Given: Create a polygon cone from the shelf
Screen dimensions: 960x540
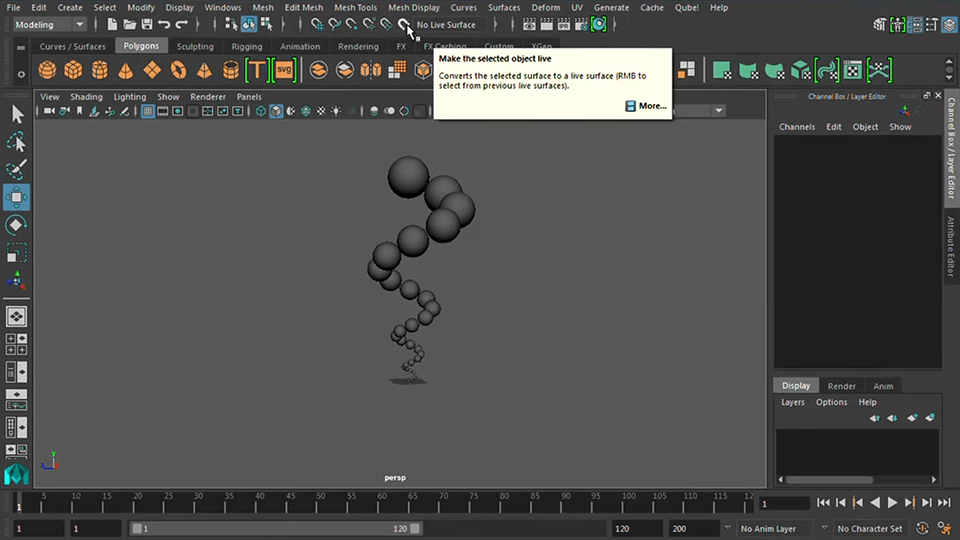Looking at the screenshot, I should (x=126, y=70).
